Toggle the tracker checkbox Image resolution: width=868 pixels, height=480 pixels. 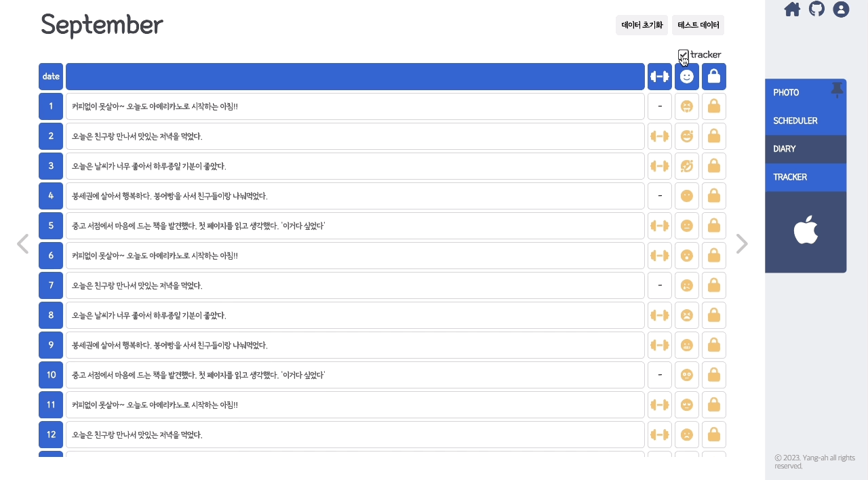pyautogui.click(x=683, y=55)
